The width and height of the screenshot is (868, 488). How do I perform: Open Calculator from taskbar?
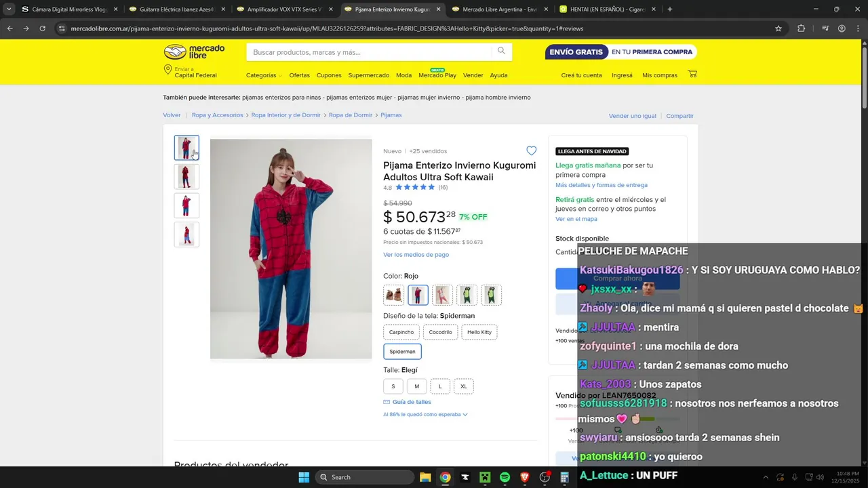click(564, 477)
